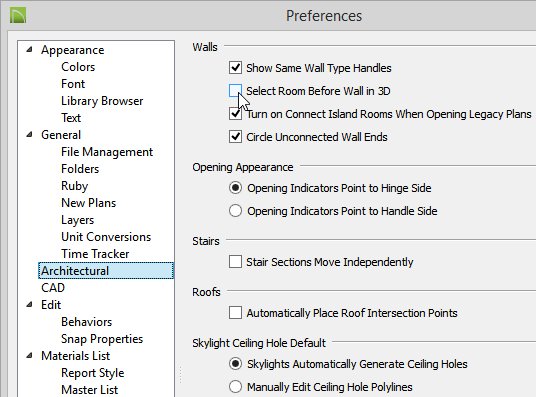Select Opening Indicators Point to Handle Side
The height and width of the screenshot is (397, 536).
pyautogui.click(x=235, y=211)
